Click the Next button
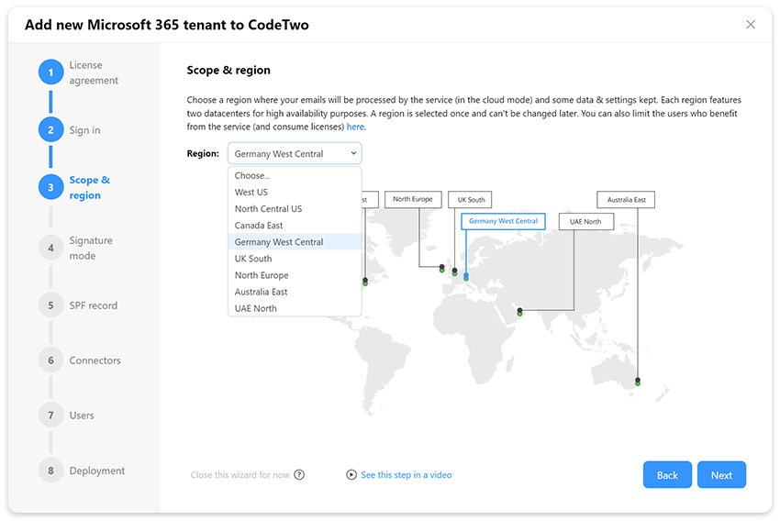Screen dimensions: 780x532 coord(721,475)
